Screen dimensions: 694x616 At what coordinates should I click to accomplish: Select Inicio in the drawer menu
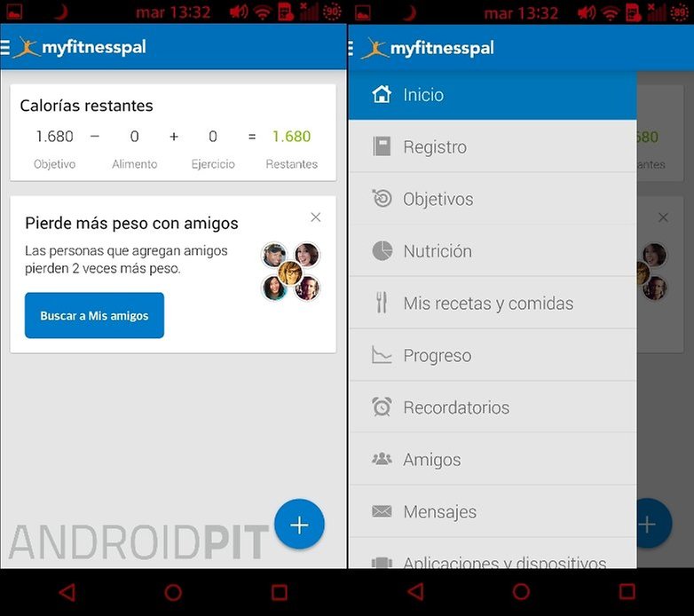pos(493,95)
